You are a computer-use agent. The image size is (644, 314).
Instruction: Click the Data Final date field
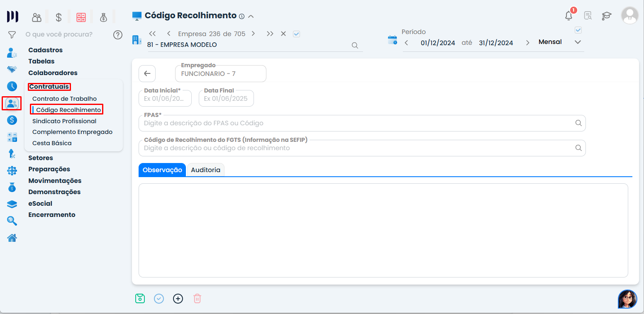(x=226, y=98)
